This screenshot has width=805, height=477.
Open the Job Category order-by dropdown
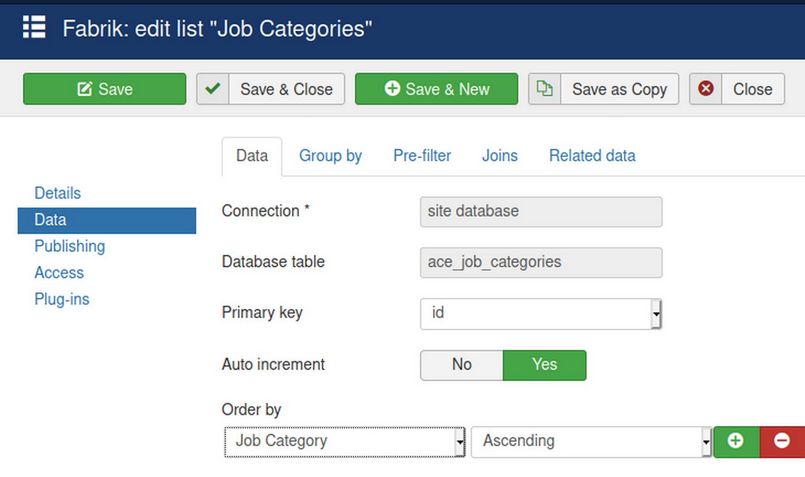click(345, 441)
